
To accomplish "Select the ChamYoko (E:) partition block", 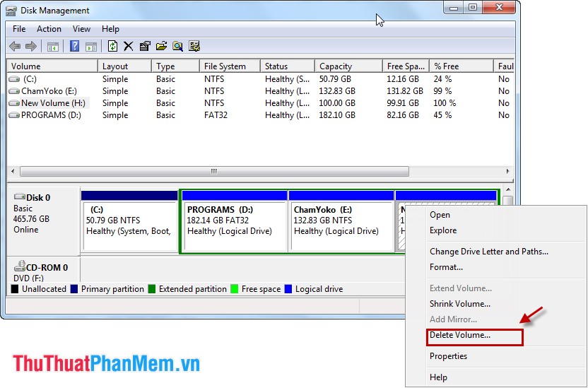I will [341, 221].
